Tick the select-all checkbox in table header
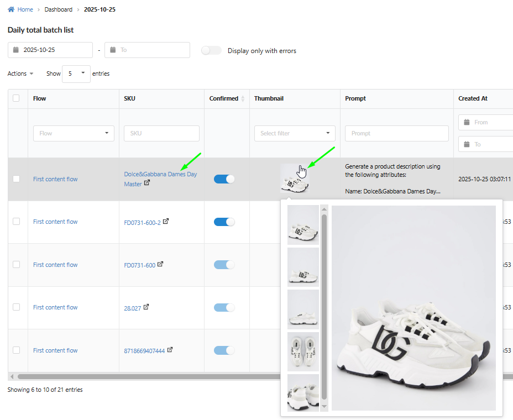 pyautogui.click(x=16, y=98)
